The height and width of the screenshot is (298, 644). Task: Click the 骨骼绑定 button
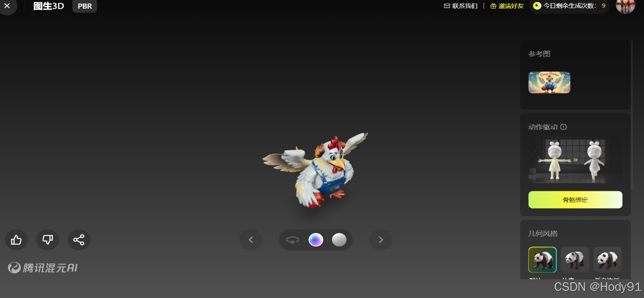pyautogui.click(x=575, y=200)
